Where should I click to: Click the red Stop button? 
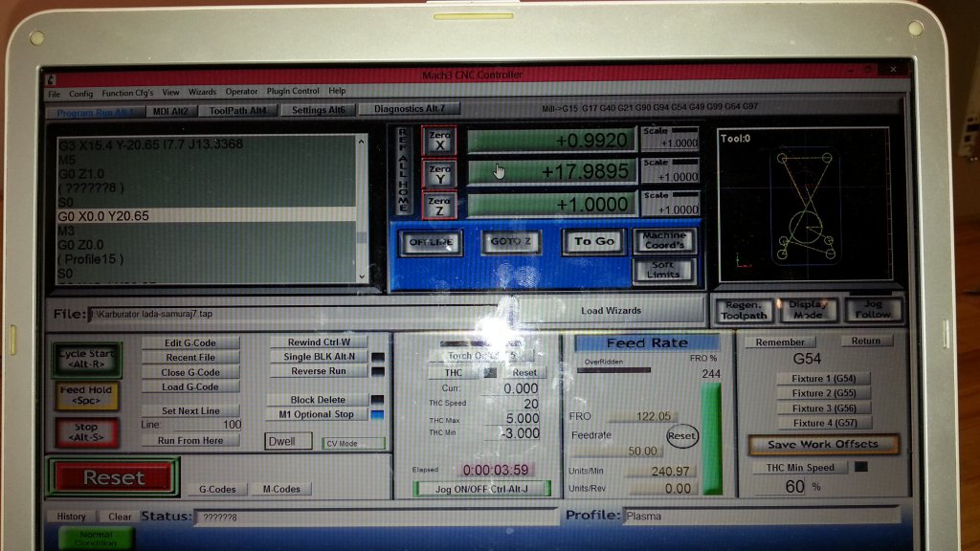click(86, 431)
